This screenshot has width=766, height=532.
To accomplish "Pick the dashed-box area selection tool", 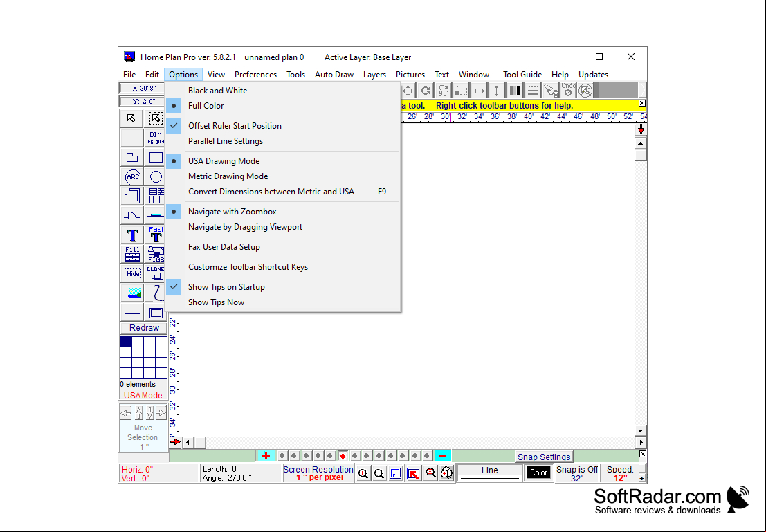I will (156, 118).
